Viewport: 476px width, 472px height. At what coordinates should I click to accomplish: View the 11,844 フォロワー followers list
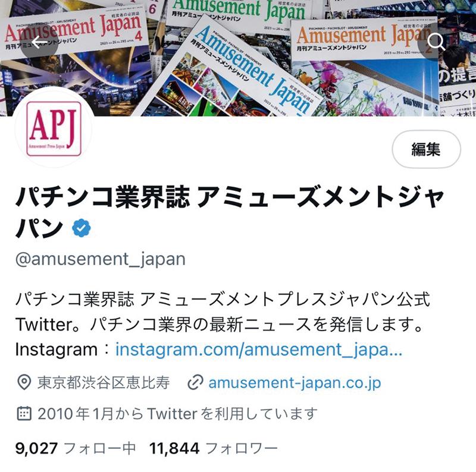point(214,448)
